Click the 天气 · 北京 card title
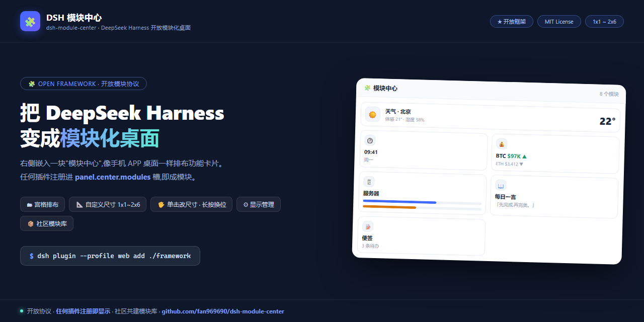 coord(398,111)
